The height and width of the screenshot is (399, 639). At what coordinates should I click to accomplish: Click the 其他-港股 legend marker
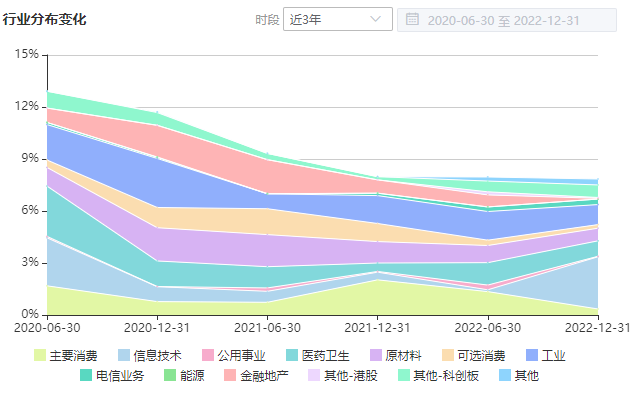pyautogui.click(x=314, y=375)
